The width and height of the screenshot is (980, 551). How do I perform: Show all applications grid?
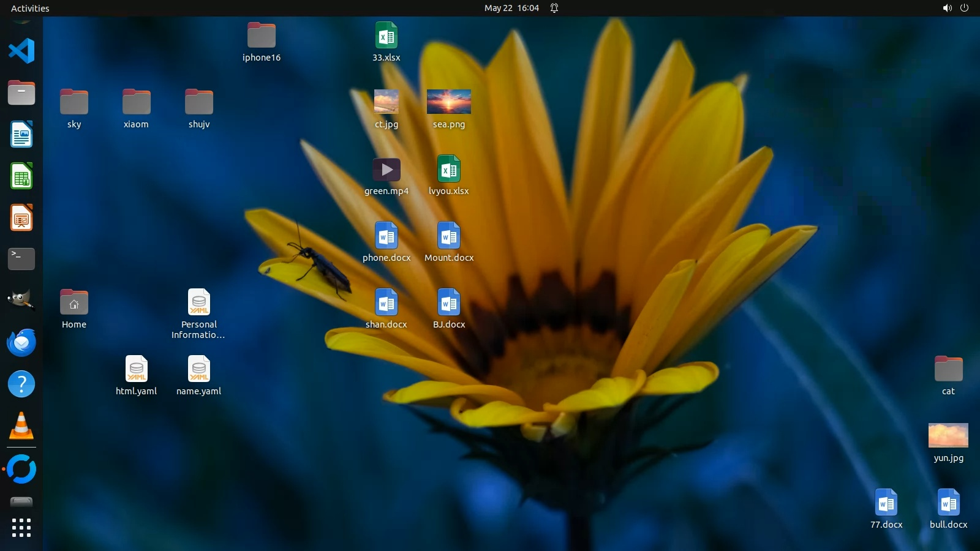[x=21, y=527]
